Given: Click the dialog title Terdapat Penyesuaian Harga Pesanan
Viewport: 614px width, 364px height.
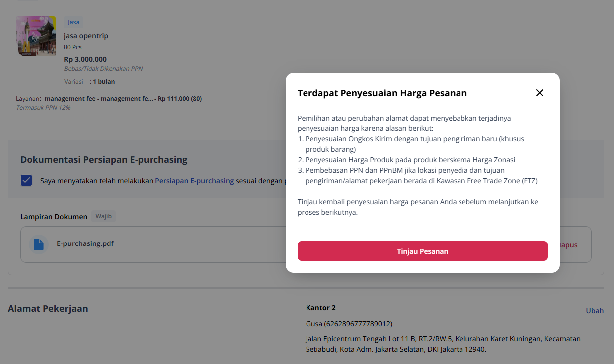Looking at the screenshot, I should click(x=382, y=93).
